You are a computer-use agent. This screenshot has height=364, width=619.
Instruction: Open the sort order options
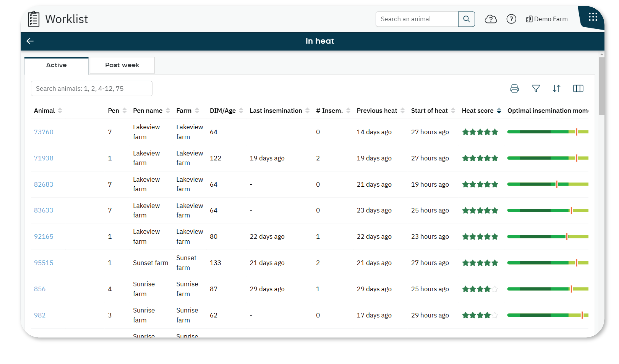pyautogui.click(x=557, y=89)
